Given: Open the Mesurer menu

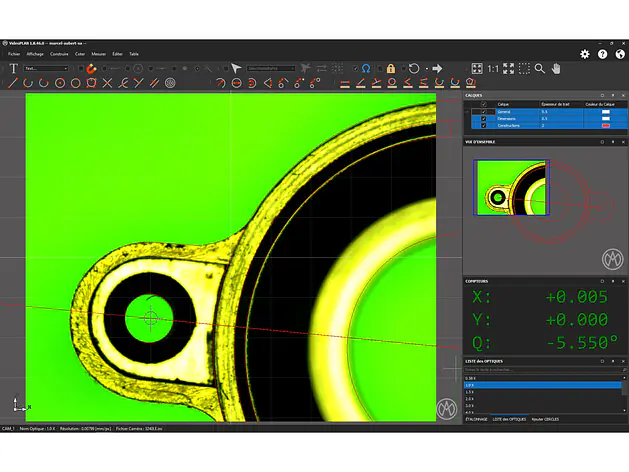Looking at the screenshot, I should pyautogui.click(x=99, y=54).
